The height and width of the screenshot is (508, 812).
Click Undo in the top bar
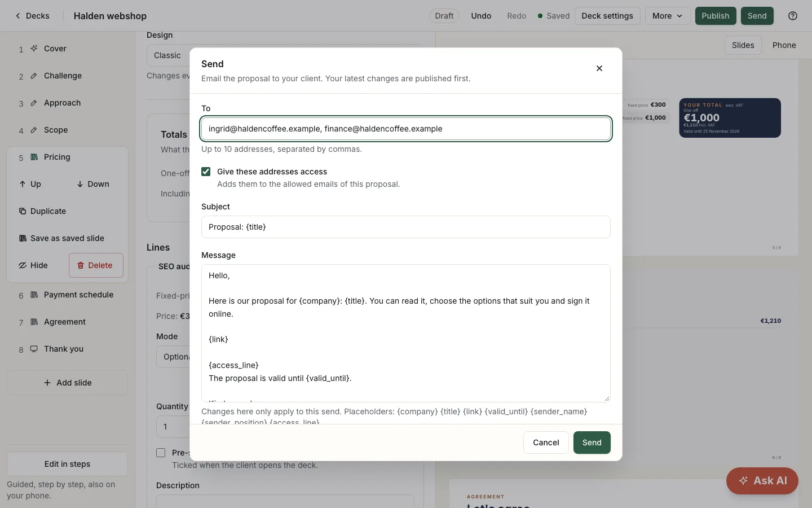click(481, 16)
